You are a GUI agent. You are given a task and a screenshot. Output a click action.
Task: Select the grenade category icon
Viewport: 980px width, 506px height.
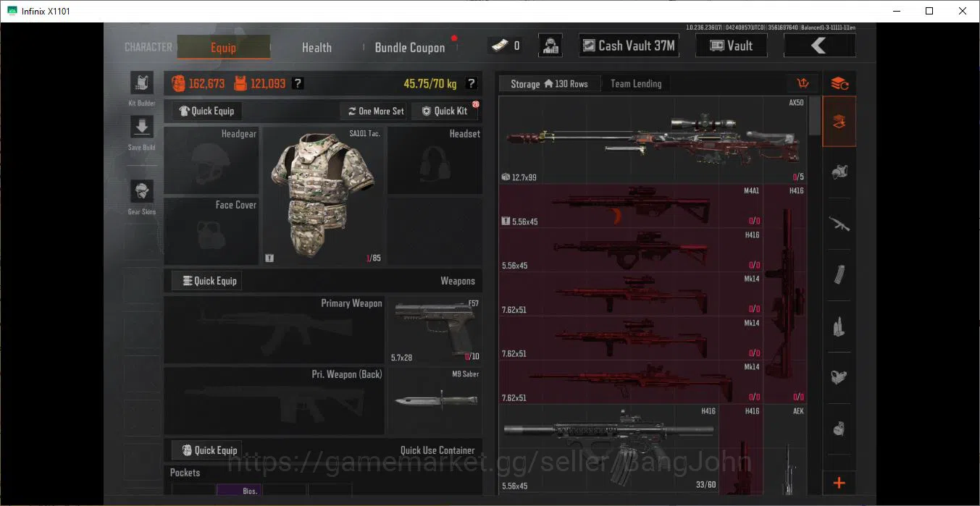[839, 429]
